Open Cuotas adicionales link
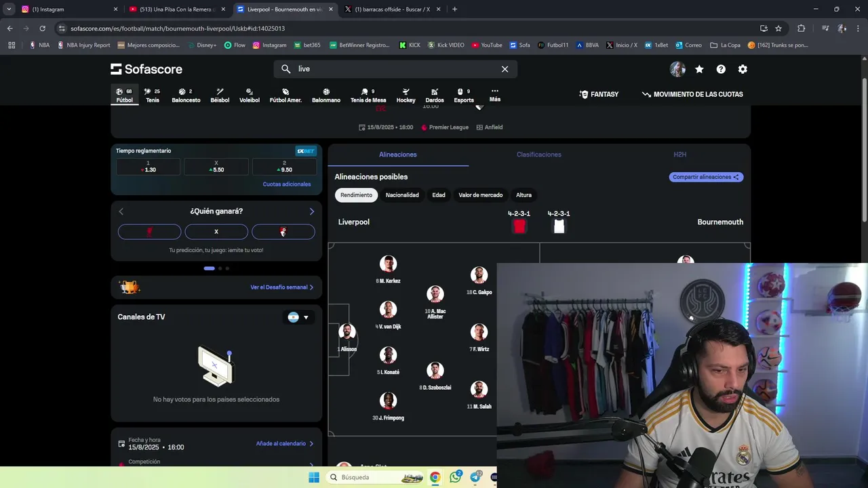 click(x=287, y=184)
